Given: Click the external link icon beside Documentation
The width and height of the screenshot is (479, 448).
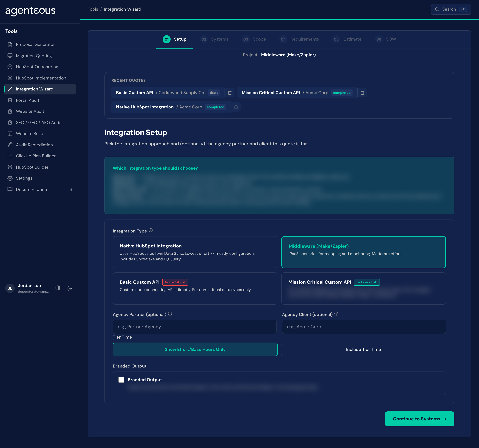Looking at the screenshot, I should [x=70, y=189].
